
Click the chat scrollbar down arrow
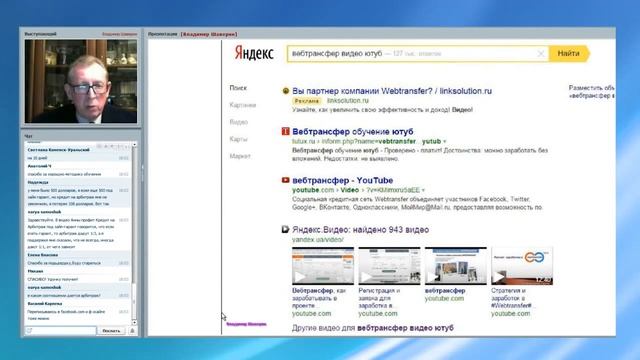pyautogui.click(x=134, y=322)
